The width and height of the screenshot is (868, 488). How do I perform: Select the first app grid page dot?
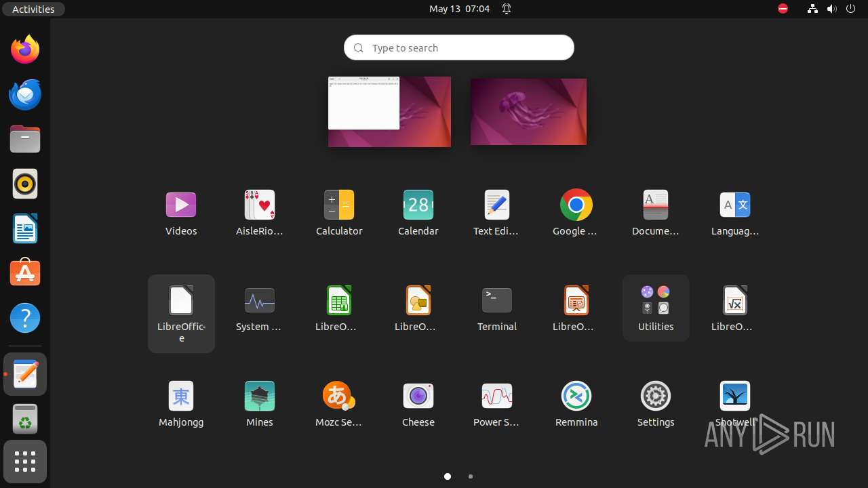[448, 476]
